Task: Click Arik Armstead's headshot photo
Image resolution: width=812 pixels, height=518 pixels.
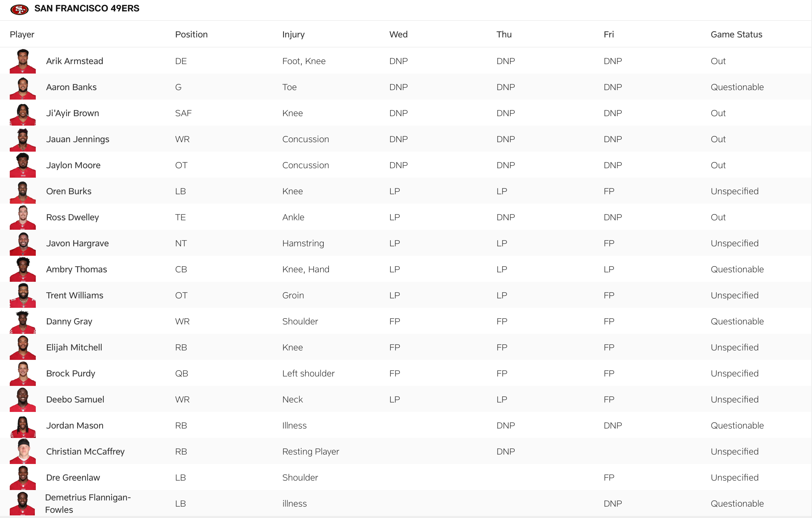Action: 22,61
